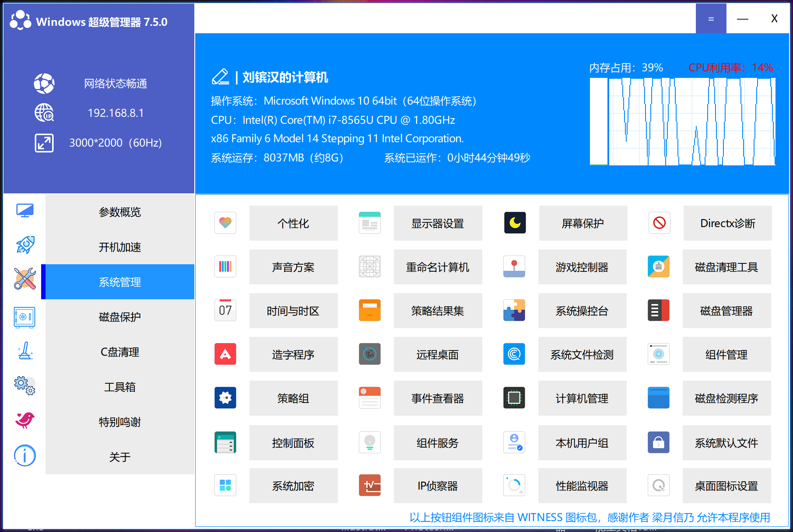Click the double gears sidebar icon

pyautogui.click(x=25, y=385)
